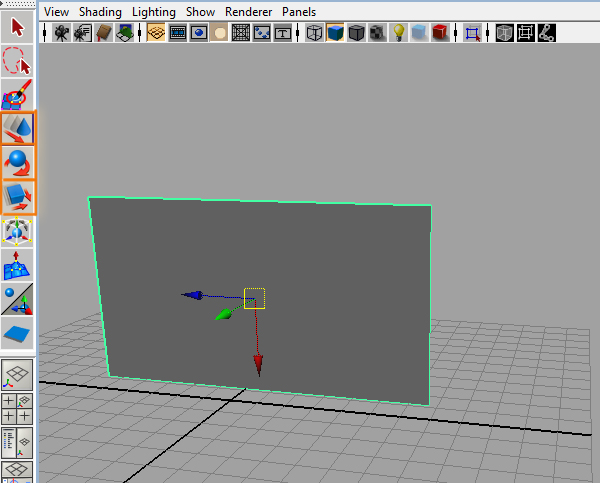The width and height of the screenshot is (600, 483).
Task: Toggle the resolution gate display
Action: click(199, 33)
